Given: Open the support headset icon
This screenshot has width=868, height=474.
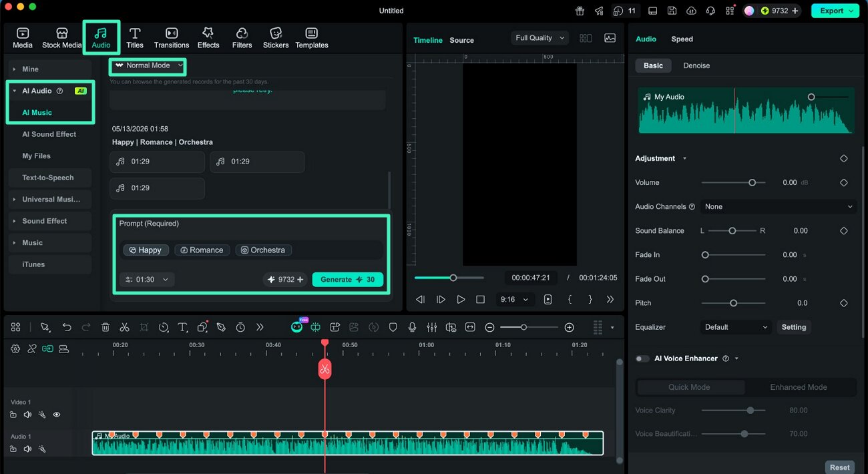Looking at the screenshot, I should (710, 11).
